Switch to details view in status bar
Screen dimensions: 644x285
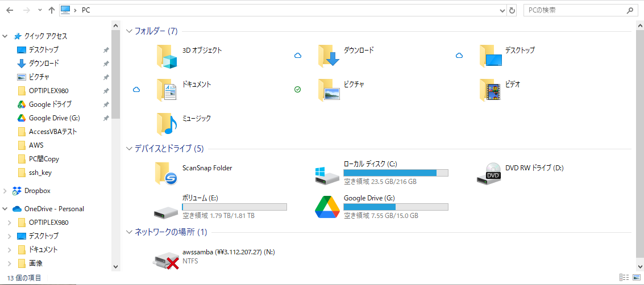[x=624, y=278]
